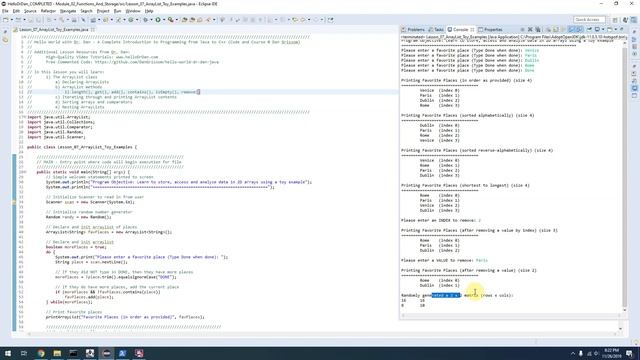The height and width of the screenshot is (360, 640).
Task: Open the Window menu
Action: pyautogui.click(x=133, y=11)
